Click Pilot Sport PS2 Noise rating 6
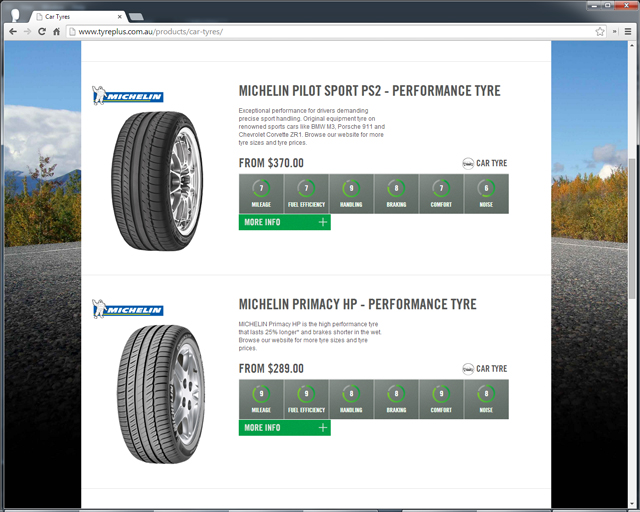Image resolution: width=640 pixels, height=512 pixels. point(486,194)
